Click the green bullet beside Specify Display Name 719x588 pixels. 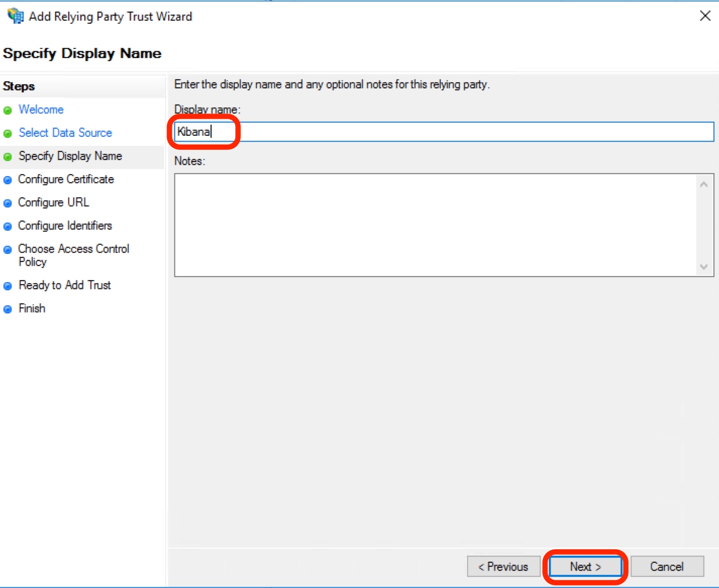[8, 157]
